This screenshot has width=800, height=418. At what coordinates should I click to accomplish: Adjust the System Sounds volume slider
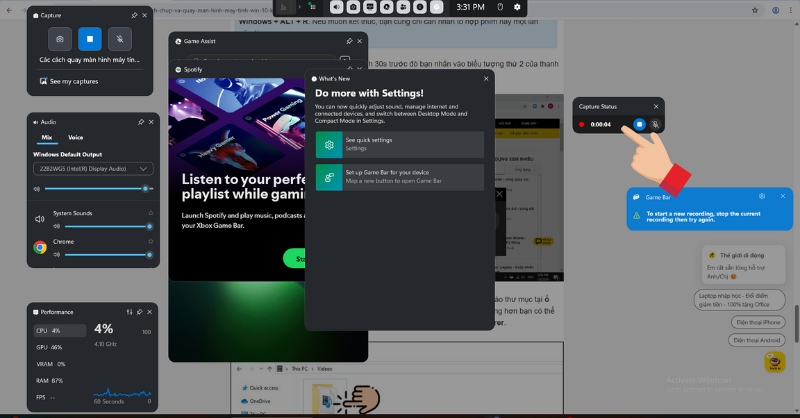coord(107,226)
